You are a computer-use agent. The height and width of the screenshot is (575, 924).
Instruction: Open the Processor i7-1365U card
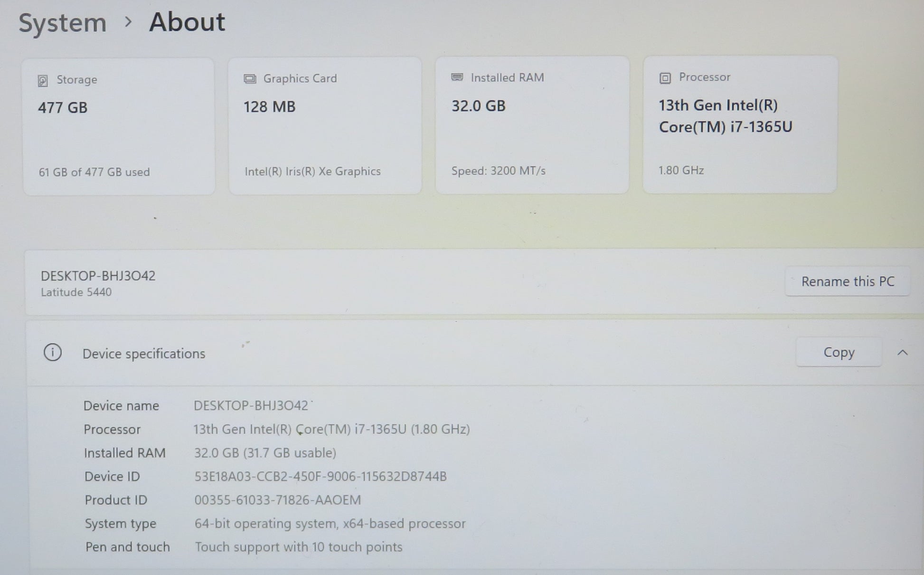(740, 125)
